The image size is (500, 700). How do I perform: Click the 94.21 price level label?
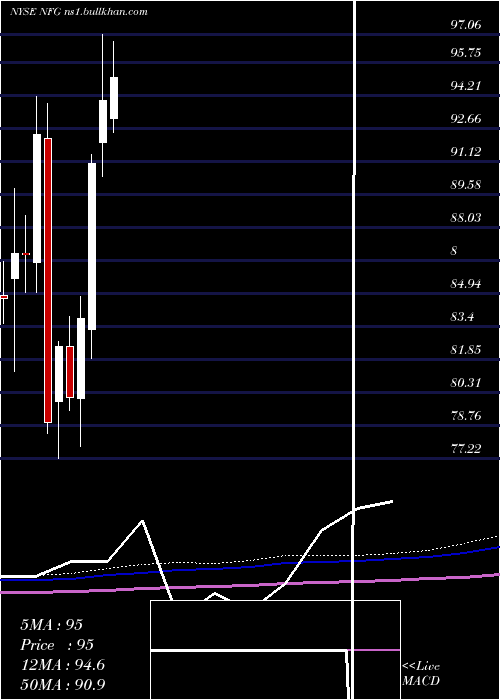466,86
